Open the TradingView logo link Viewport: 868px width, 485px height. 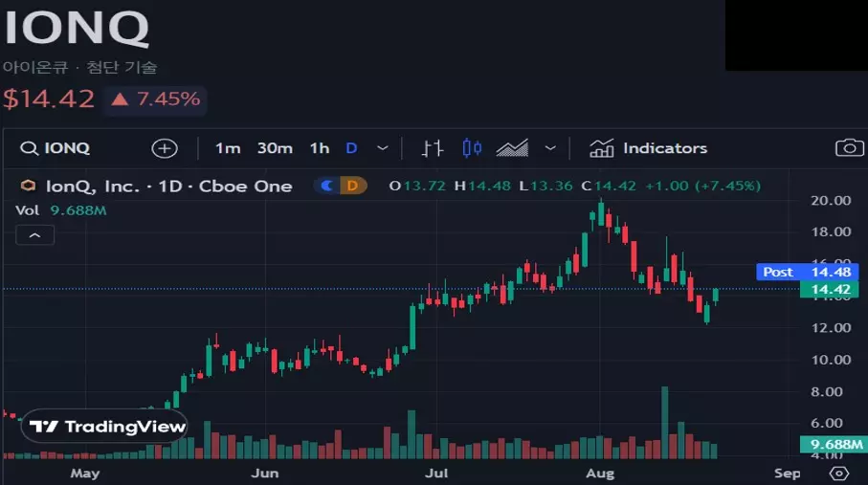tap(106, 427)
